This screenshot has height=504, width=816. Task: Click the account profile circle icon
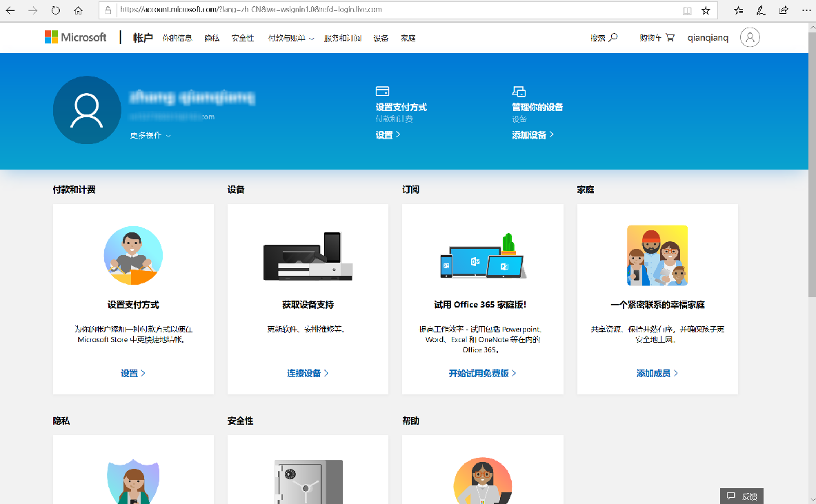click(x=750, y=38)
